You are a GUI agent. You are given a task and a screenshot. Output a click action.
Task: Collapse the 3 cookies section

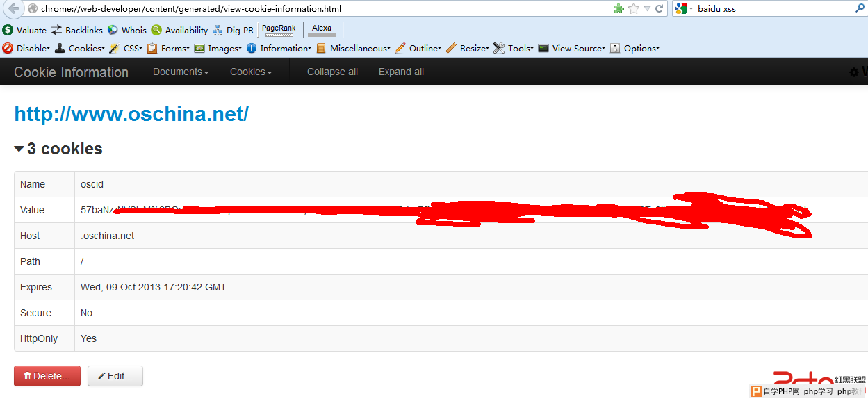[58, 149]
